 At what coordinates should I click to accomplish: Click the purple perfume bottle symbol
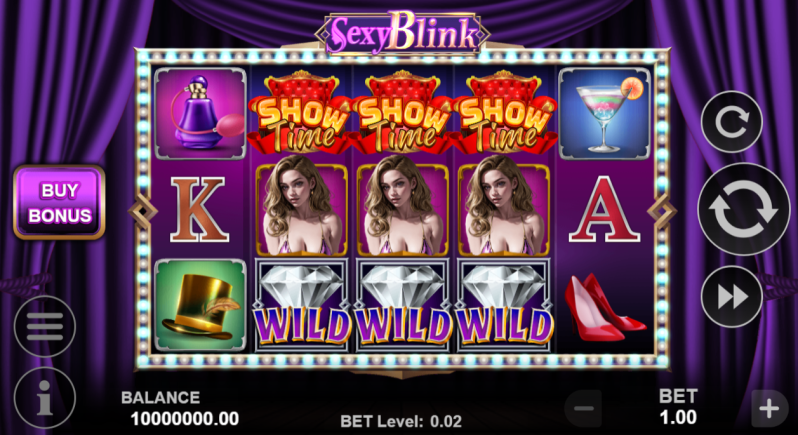click(200, 113)
